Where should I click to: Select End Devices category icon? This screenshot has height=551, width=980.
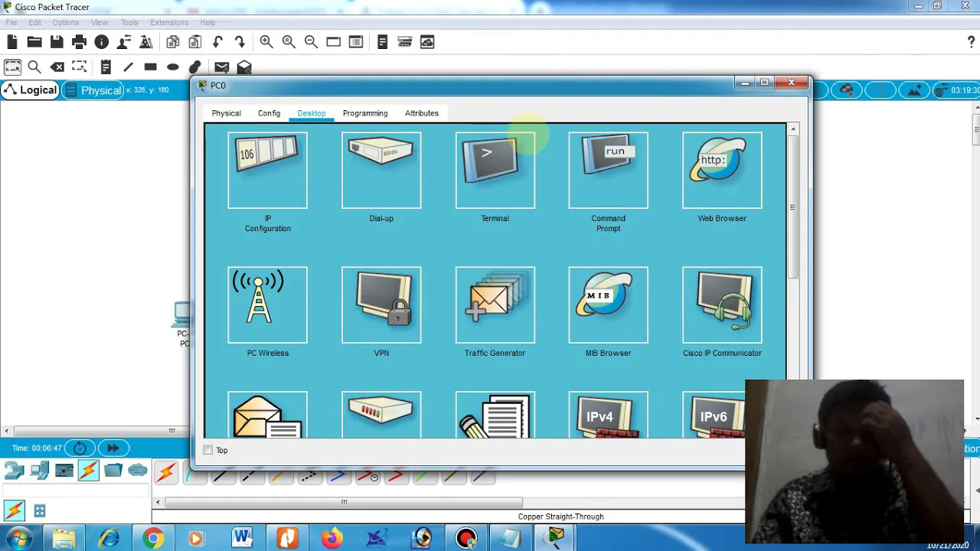(x=39, y=470)
